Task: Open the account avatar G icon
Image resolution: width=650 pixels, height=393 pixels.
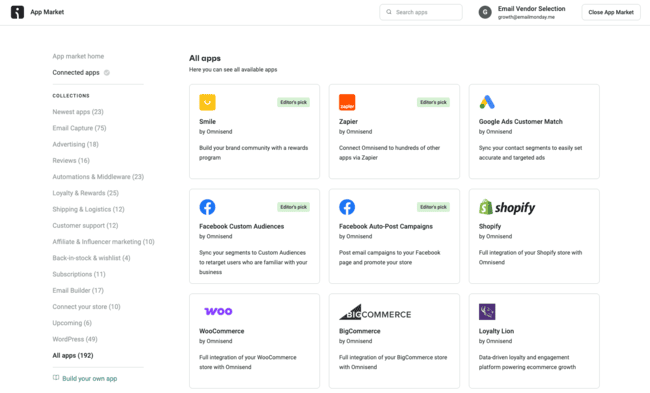Action: [485, 12]
